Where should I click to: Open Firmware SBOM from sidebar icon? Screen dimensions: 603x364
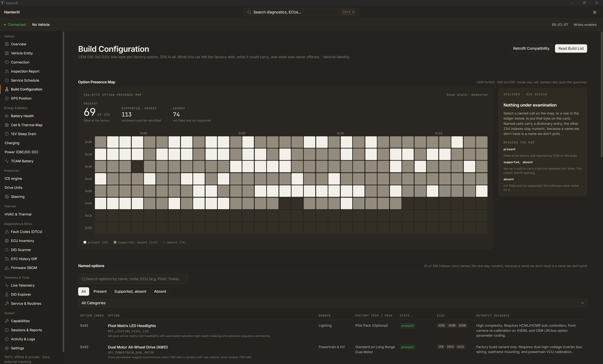(7, 268)
